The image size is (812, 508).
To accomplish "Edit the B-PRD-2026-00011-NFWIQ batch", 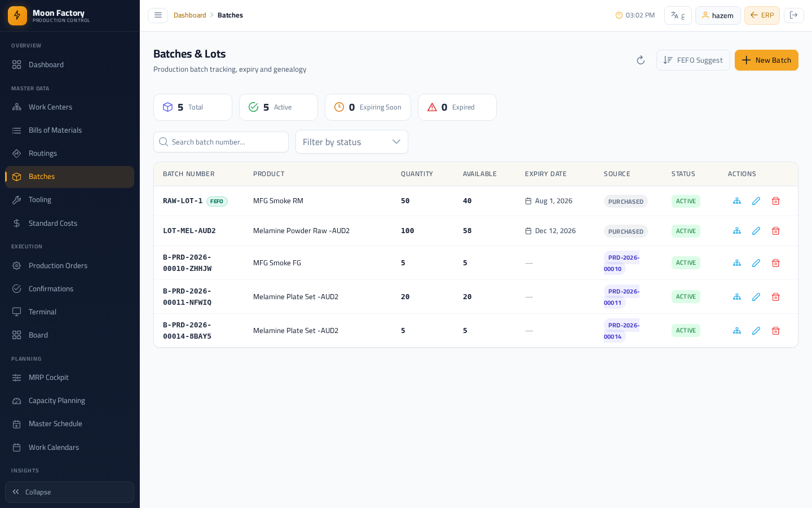I will pos(756,297).
